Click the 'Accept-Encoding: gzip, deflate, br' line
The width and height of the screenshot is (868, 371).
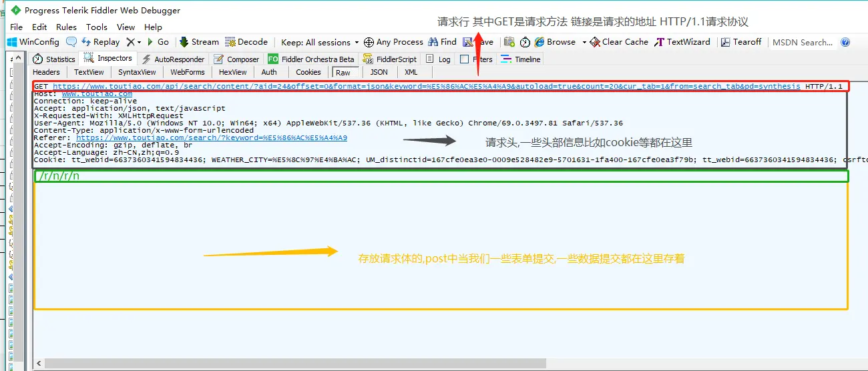pos(113,145)
